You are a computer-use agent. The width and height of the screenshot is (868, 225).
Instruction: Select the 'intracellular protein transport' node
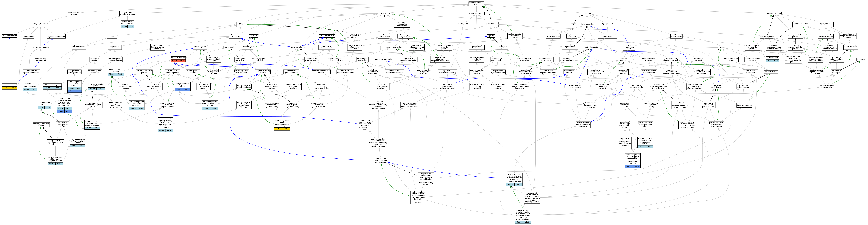click(x=717, y=86)
